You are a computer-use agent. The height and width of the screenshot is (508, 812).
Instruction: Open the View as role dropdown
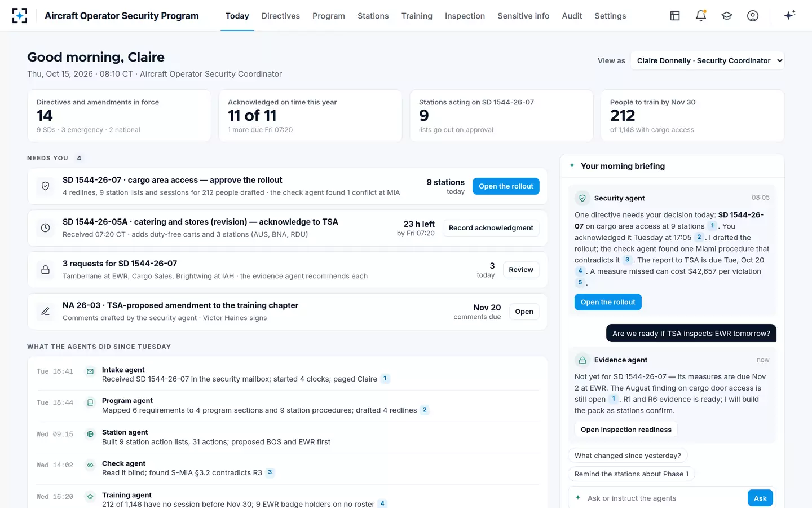point(707,61)
